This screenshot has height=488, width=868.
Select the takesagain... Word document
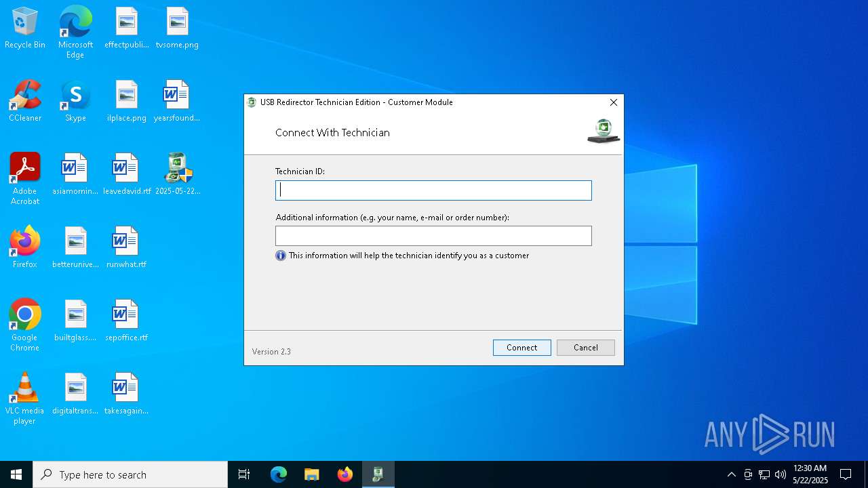click(x=126, y=394)
